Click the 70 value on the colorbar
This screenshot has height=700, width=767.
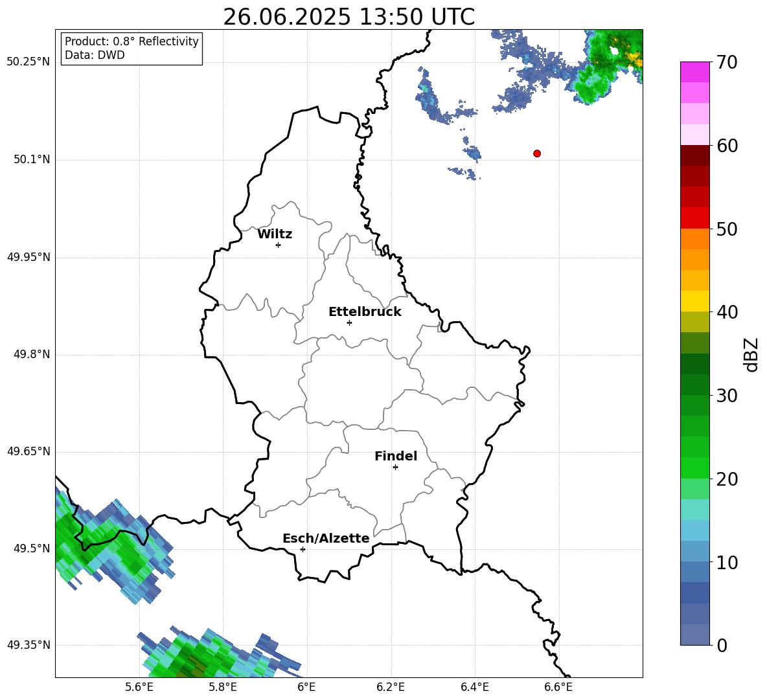tap(727, 63)
